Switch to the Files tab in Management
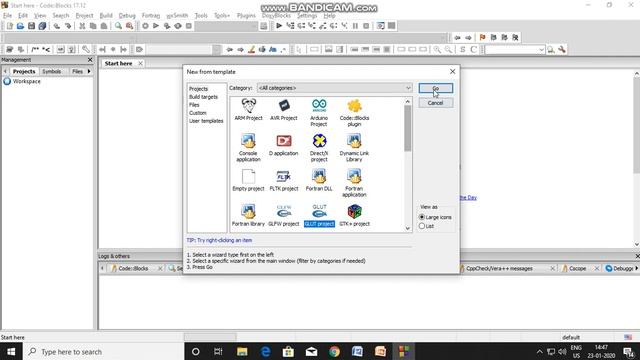Image resolution: width=640 pixels, height=360 pixels. point(77,71)
